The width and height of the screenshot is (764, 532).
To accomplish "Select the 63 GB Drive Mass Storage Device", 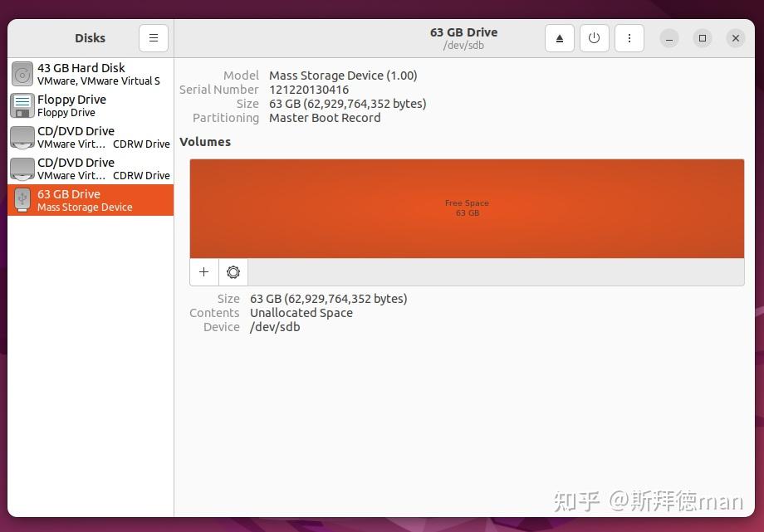I will click(91, 200).
